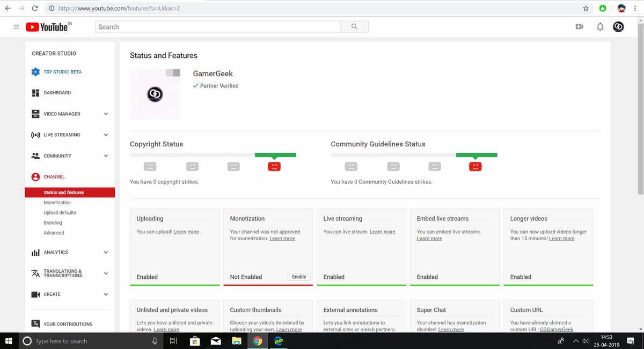Click the Community people icon

click(35, 155)
